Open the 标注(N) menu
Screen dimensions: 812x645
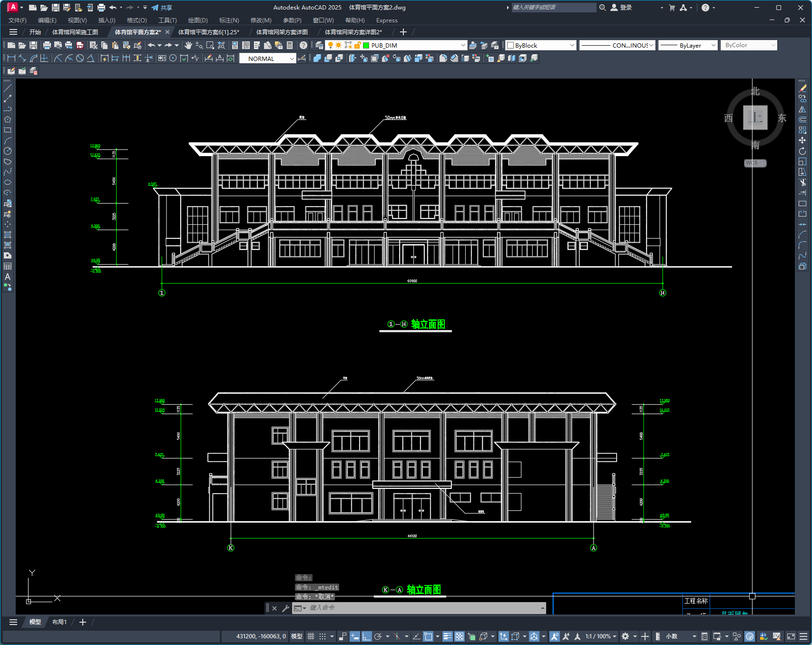click(229, 20)
